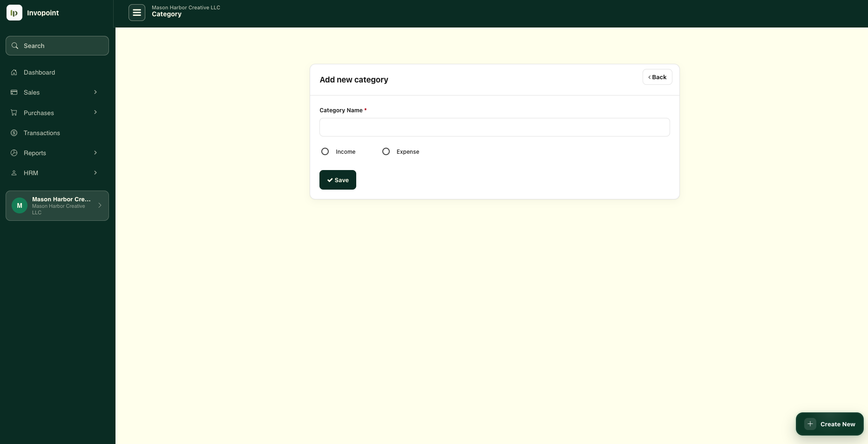Image resolution: width=868 pixels, height=444 pixels.
Task: Open the Purchases menu item
Action: click(57, 113)
